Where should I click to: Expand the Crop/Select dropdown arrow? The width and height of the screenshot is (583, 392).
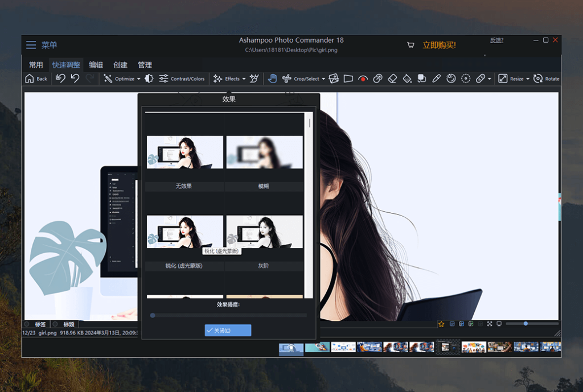tap(323, 79)
